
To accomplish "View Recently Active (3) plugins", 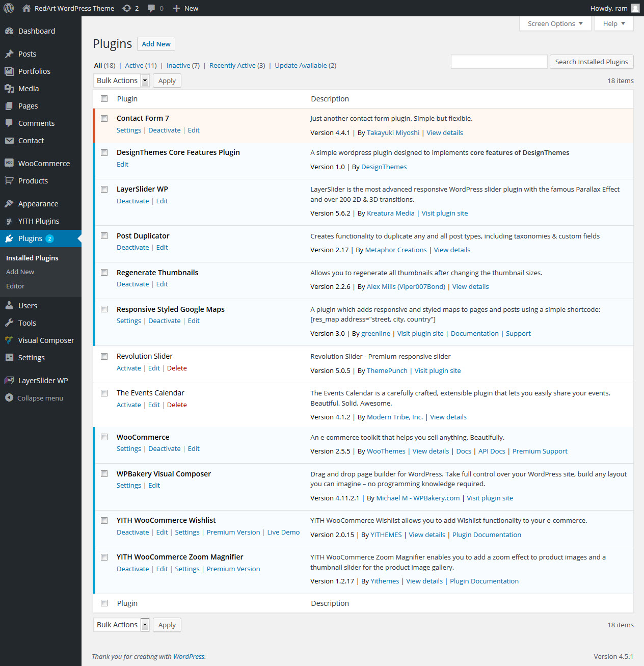I will [237, 65].
